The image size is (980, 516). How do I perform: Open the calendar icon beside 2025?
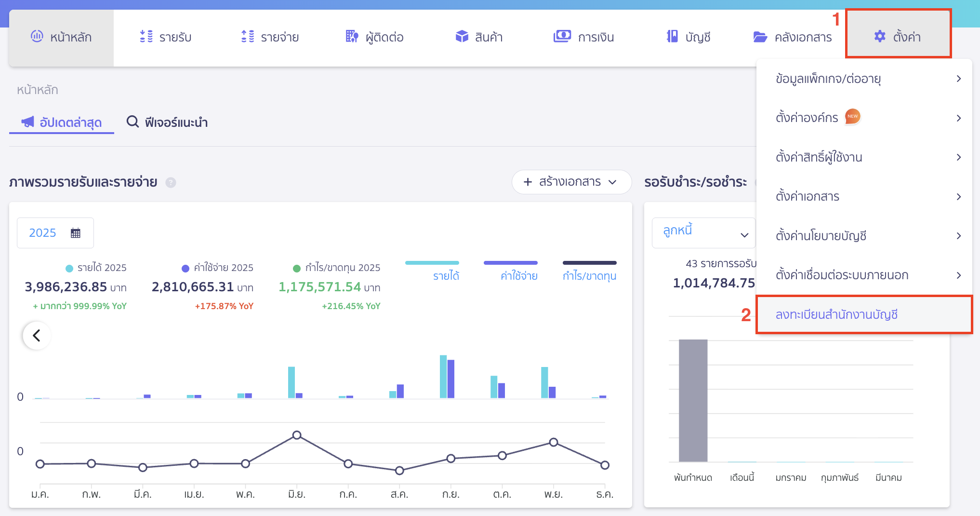[x=75, y=232]
